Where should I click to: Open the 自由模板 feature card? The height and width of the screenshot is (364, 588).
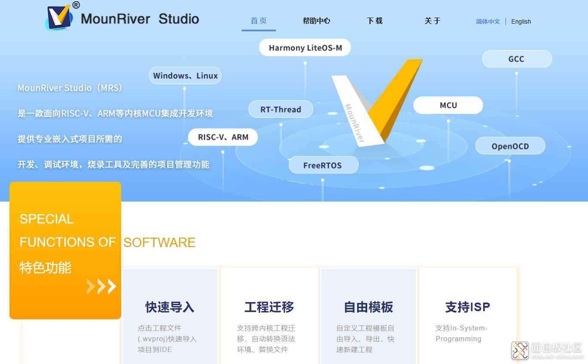pos(368,316)
